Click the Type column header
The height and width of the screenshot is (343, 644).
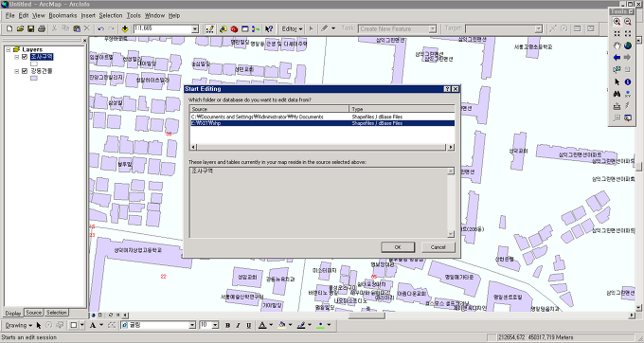click(x=402, y=109)
